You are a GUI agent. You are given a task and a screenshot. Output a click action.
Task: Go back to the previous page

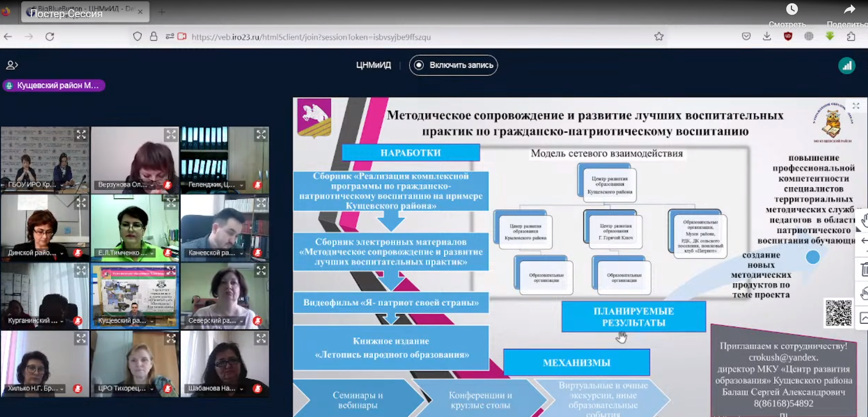tap(8, 37)
